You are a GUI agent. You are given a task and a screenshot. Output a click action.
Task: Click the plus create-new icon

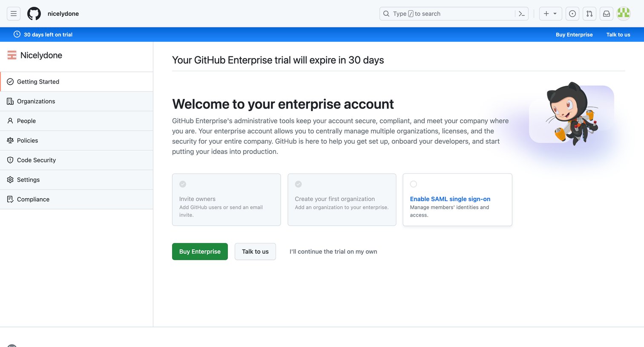point(546,14)
